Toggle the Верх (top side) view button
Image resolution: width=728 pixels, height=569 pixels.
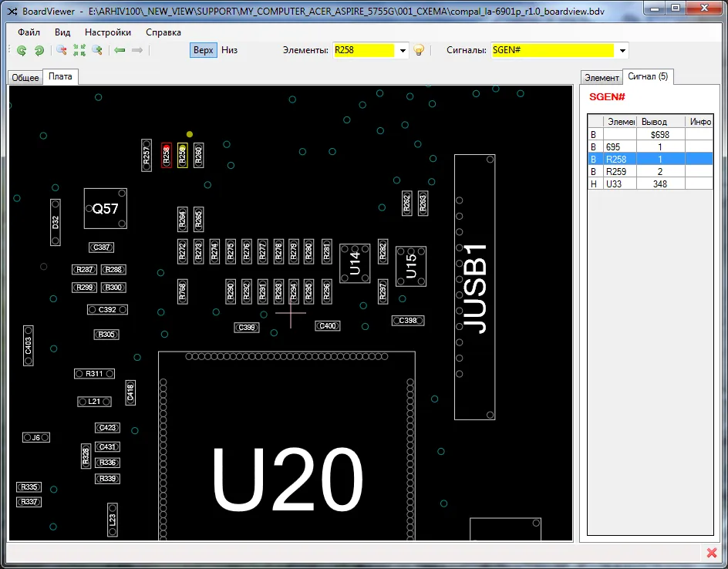tap(204, 50)
